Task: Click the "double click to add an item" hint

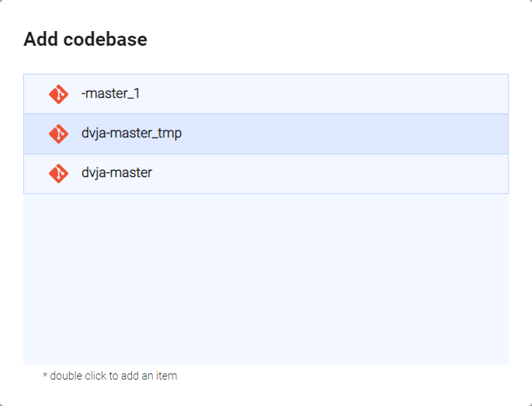Action: [110, 376]
